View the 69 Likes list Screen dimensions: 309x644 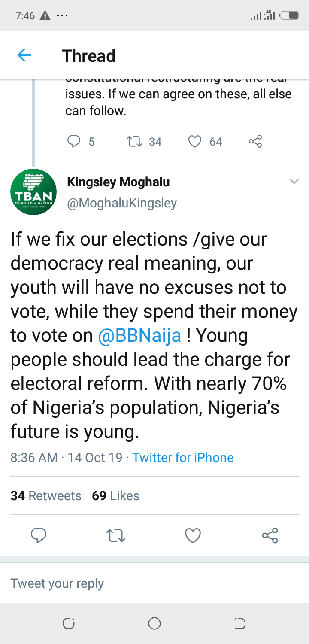click(116, 496)
